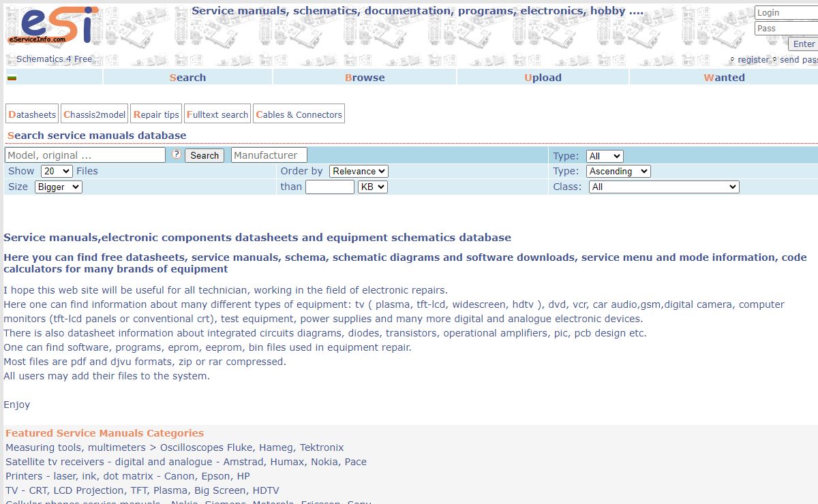Focus the Model, original search field
Image resolution: width=818 pixels, height=504 pixels.
85,155
